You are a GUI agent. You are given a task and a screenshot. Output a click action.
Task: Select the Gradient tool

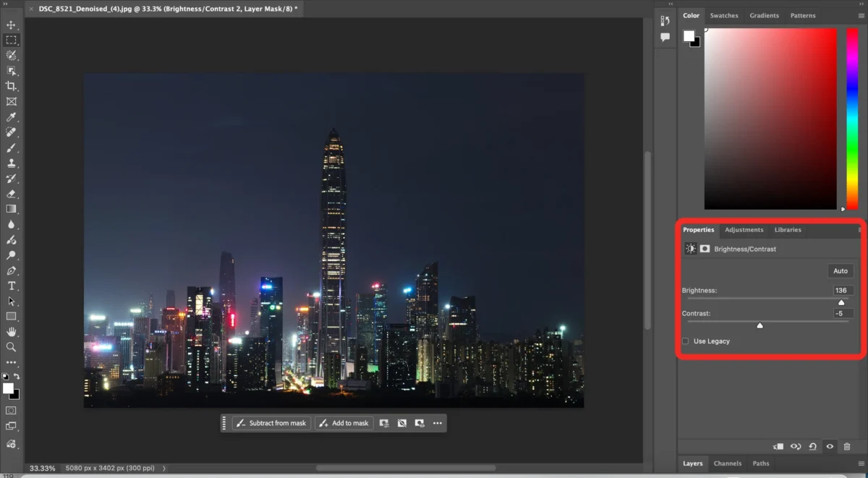point(11,209)
